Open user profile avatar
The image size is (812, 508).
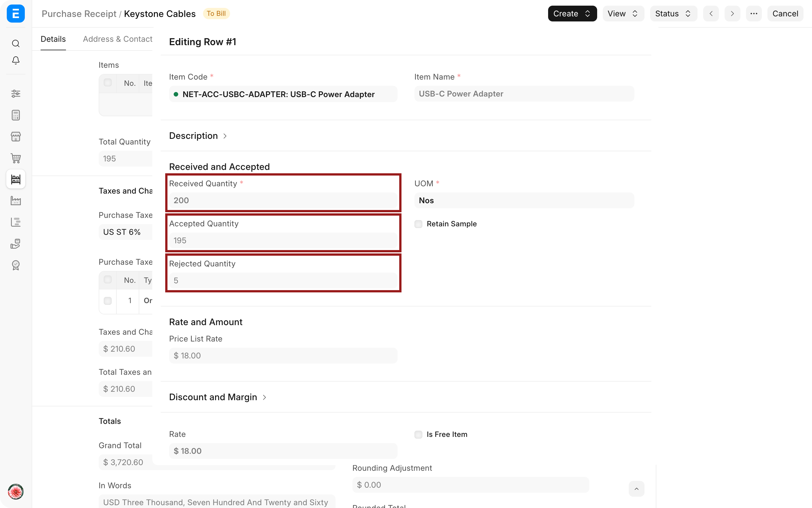click(x=16, y=492)
